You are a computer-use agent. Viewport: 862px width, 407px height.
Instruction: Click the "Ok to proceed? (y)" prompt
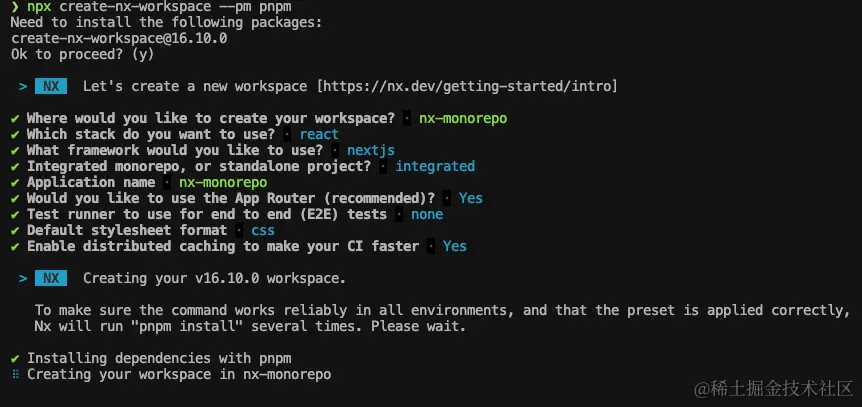(x=82, y=54)
